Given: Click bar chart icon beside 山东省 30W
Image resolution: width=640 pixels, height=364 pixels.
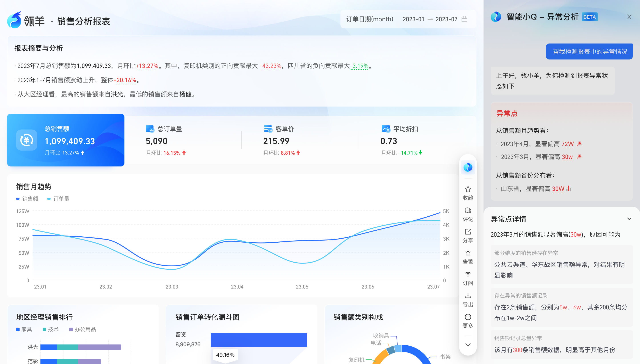Looking at the screenshot, I should coord(569,188).
